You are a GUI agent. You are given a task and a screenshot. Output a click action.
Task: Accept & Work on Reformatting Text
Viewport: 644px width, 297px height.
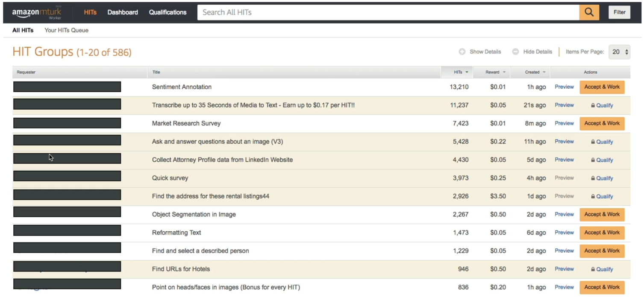[x=602, y=233]
